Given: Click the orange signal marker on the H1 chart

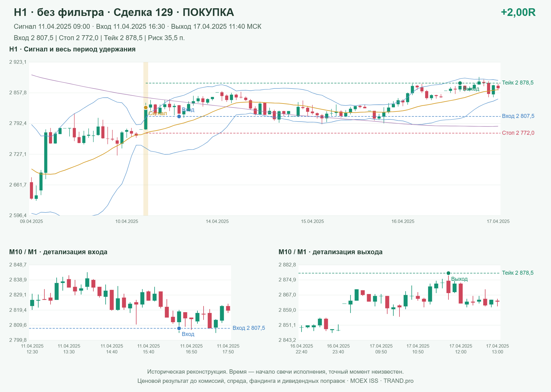Looking at the screenshot, I should pos(146,107).
